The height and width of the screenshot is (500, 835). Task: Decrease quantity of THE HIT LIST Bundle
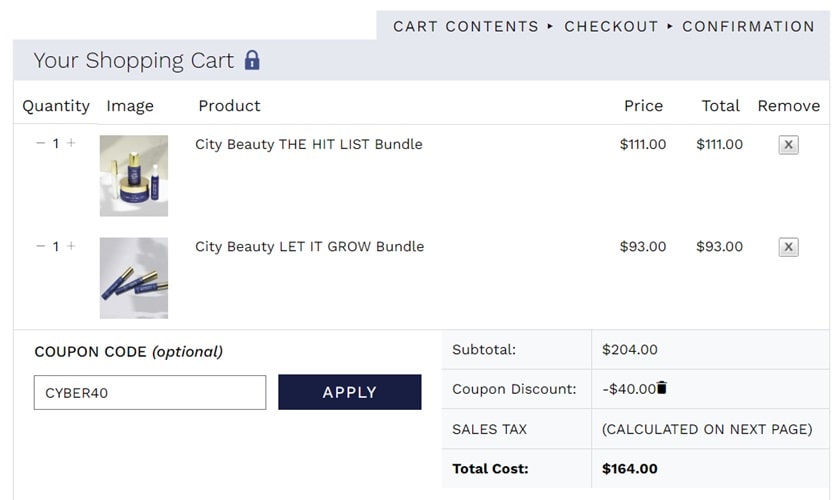pos(40,143)
